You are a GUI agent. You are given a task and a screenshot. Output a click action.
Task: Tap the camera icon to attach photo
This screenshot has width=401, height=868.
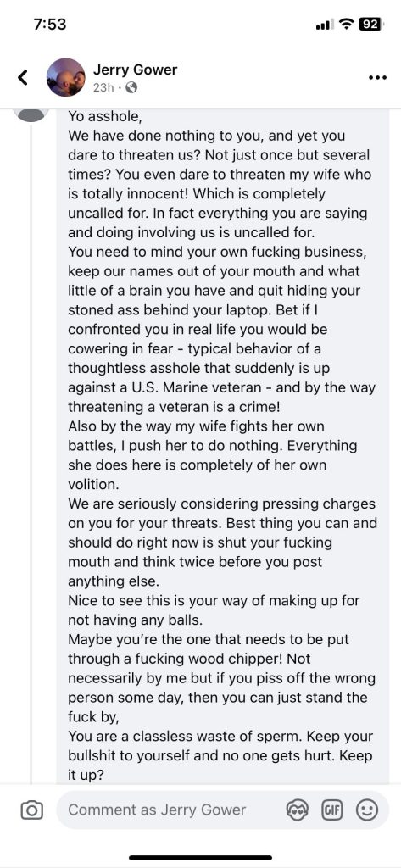(x=31, y=810)
